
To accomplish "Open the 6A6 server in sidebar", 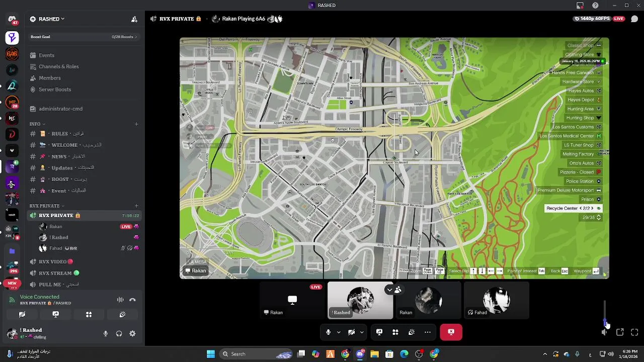I will pyautogui.click(x=12, y=54).
